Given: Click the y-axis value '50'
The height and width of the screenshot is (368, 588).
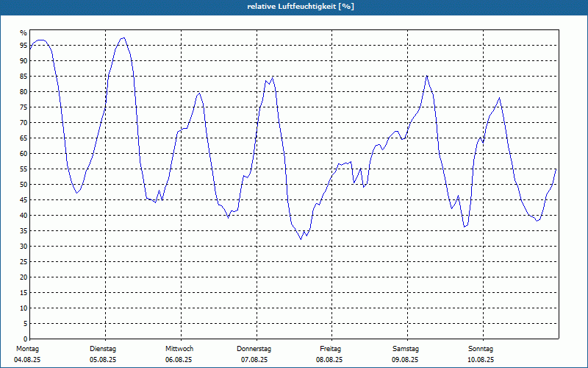Looking at the screenshot, I should (x=24, y=185).
